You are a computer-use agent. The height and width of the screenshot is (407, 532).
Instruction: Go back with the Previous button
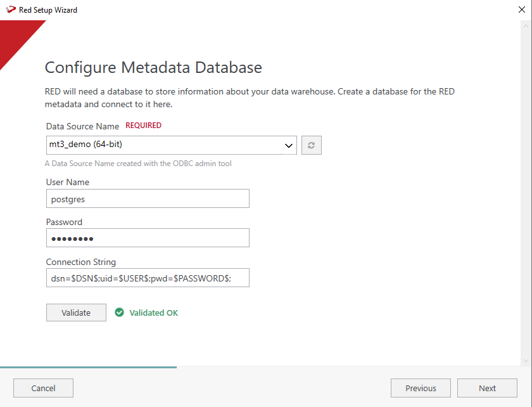pos(421,388)
